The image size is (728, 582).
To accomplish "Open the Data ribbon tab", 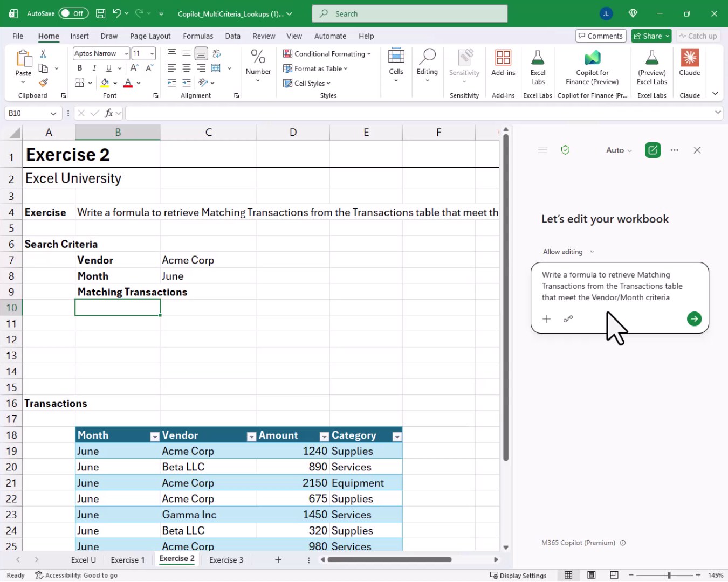I will 232,36.
